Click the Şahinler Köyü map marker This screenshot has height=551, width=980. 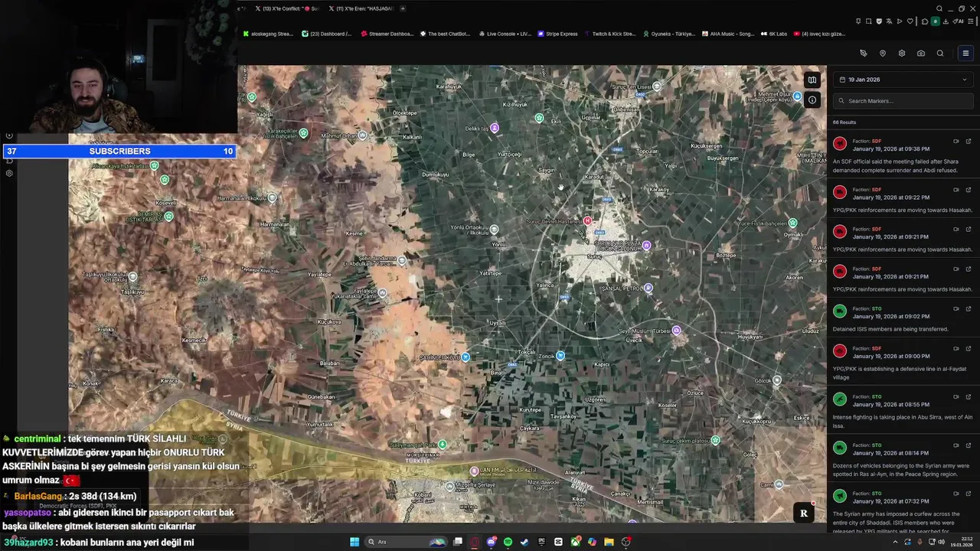[x=465, y=357]
